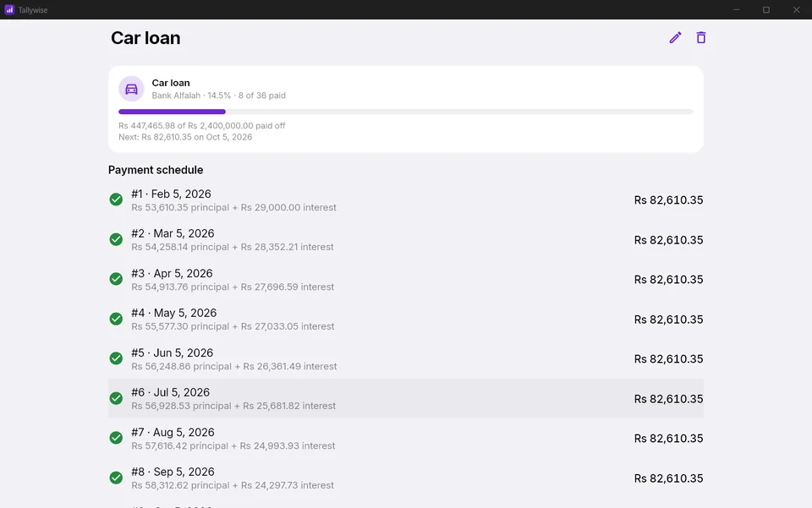Click the pencil edit icon for Car loan
Viewport: 812px width, 508px height.
tap(675, 38)
